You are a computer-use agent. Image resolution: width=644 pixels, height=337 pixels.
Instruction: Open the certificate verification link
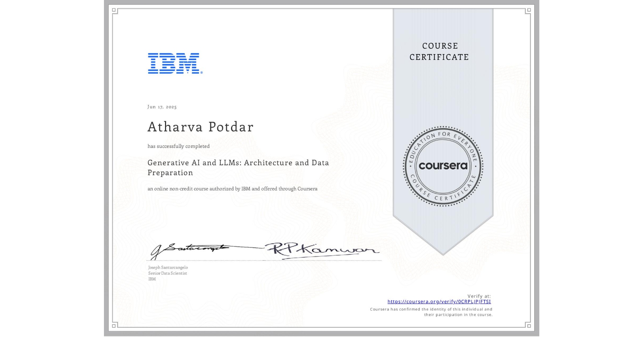coord(439,302)
